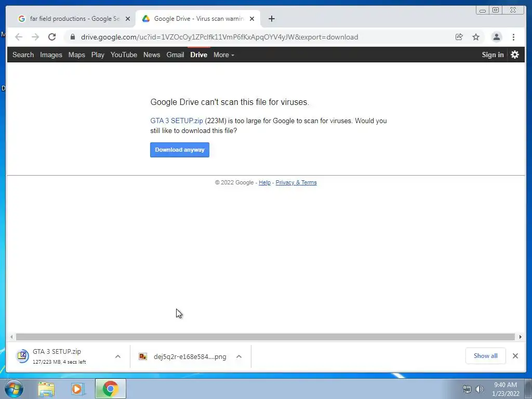The image size is (532, 399).
Task: Open Gmail in Google bar
Action: (x=175, y=55)
